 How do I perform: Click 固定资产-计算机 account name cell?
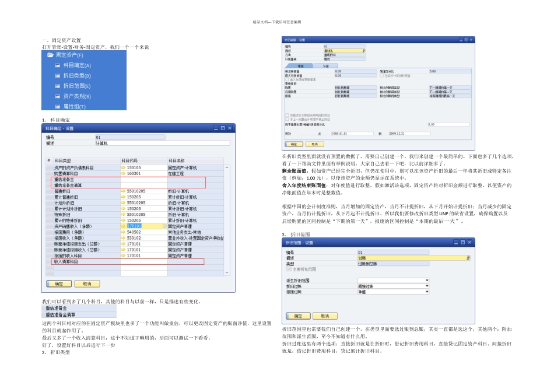(x=195, y=167)
